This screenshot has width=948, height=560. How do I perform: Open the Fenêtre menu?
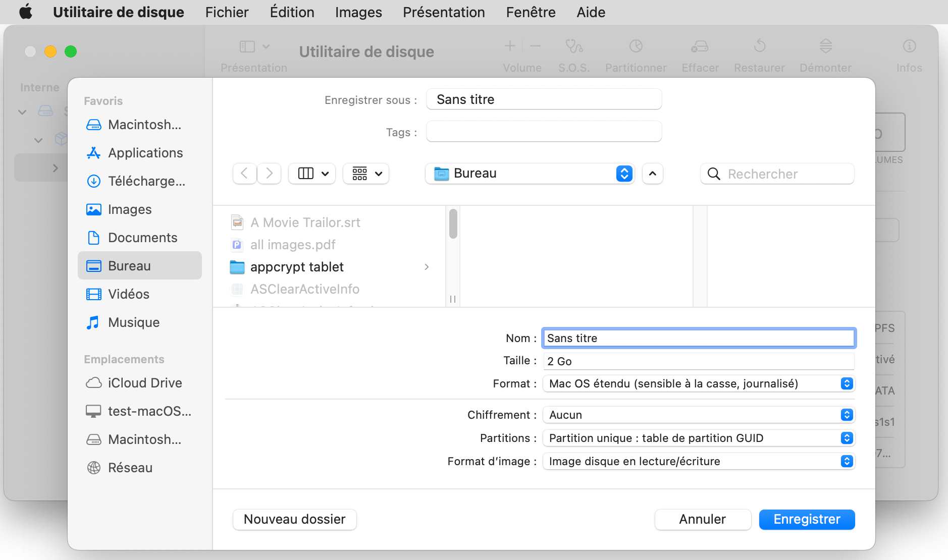(x=531, y=12)
